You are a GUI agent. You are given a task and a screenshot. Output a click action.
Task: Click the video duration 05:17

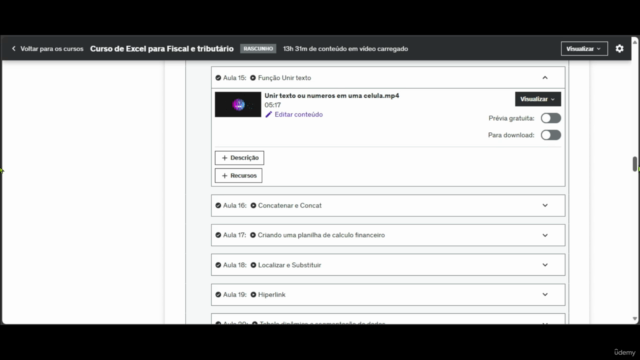tap(272, 105)
